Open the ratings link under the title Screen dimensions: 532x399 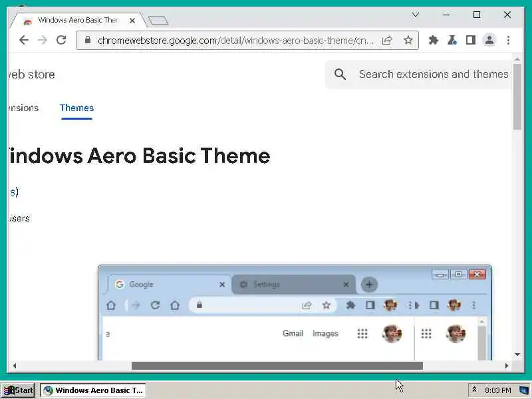tap(13, 192)
